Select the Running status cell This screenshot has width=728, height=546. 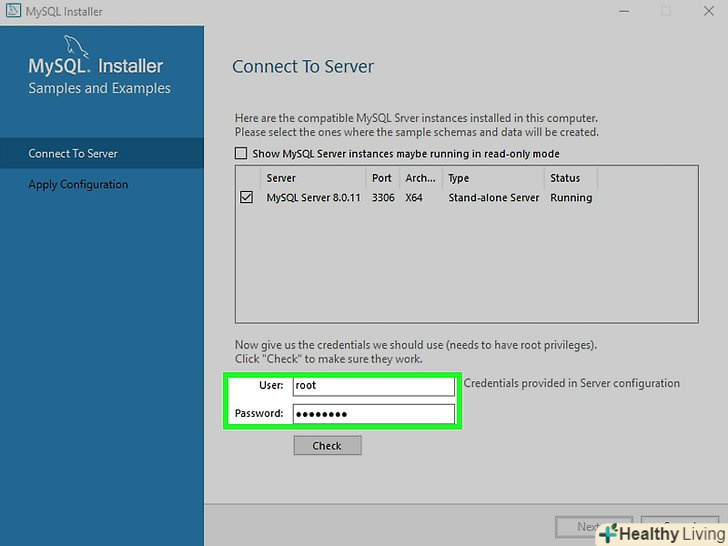571,198
